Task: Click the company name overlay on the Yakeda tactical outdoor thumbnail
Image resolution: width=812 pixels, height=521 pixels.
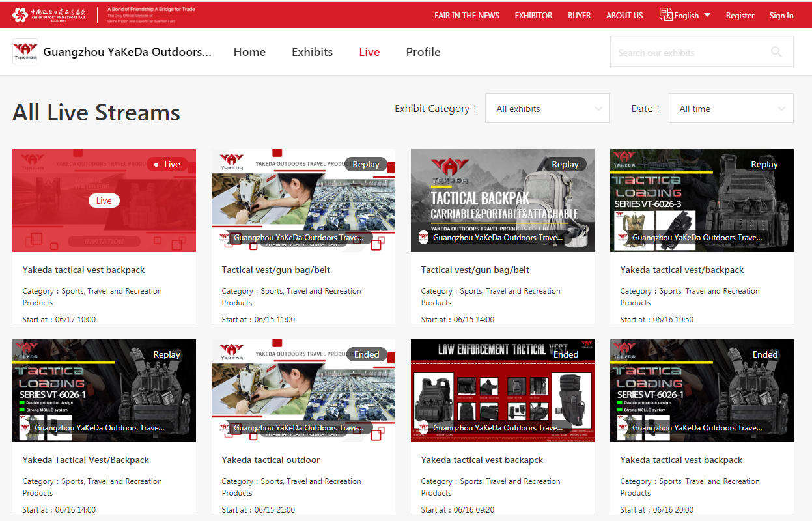Action: coord(299,428)
